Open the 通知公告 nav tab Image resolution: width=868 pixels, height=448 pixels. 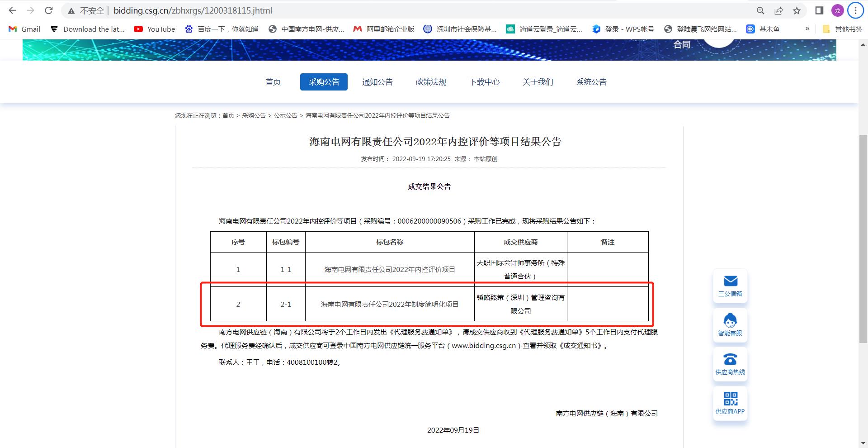tap(377, 82)
